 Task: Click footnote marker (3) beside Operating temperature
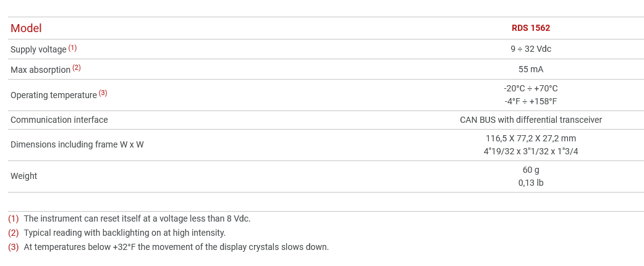tap(103, 93)
